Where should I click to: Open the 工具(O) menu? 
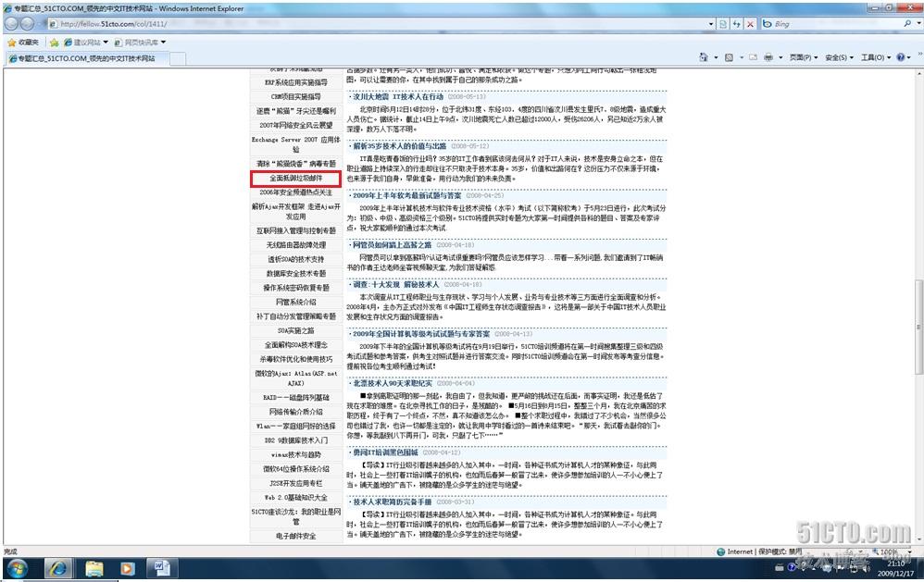coord(876,57)
